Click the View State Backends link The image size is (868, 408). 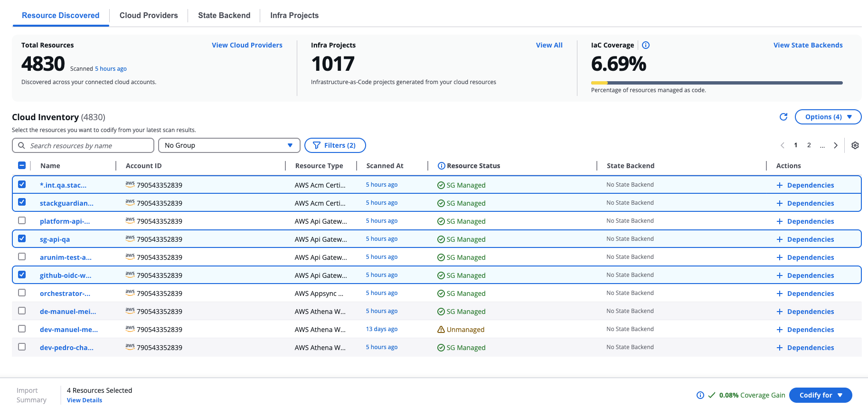coord(808,45)
